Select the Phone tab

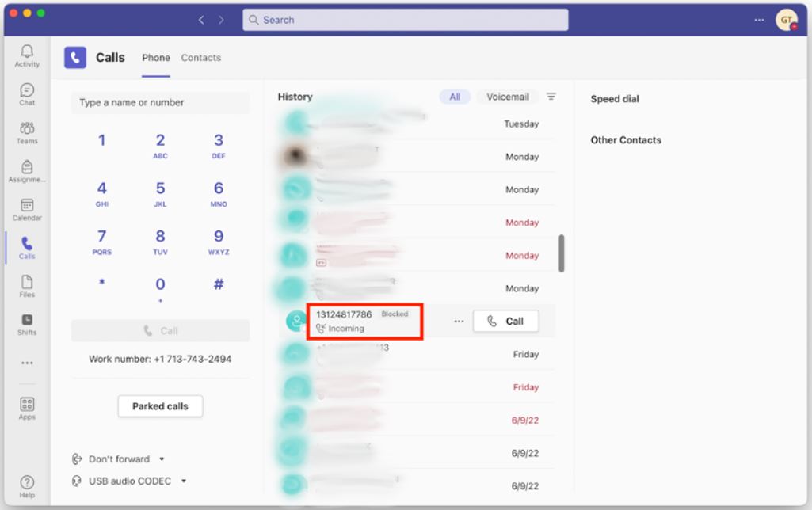[156, 57]
